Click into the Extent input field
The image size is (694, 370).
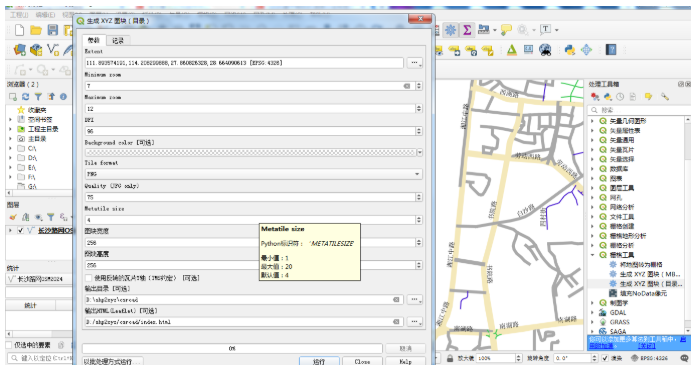coord(244,63)
